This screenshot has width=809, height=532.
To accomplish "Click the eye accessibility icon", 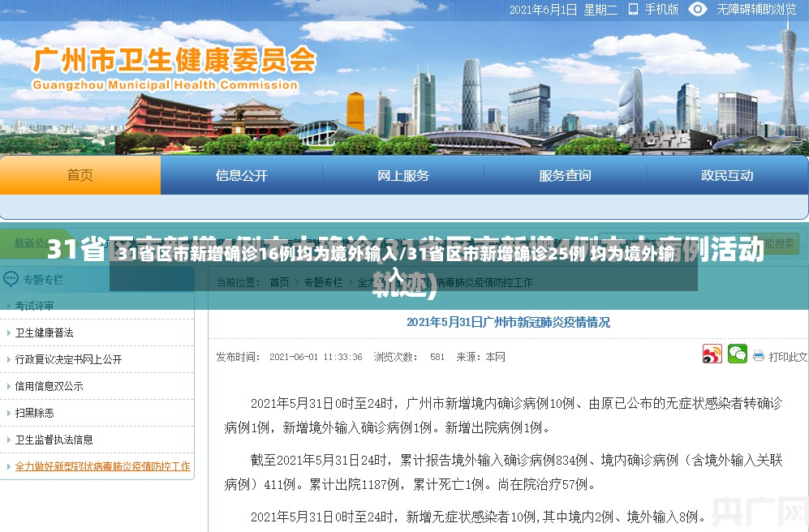I will click(698, 9).
